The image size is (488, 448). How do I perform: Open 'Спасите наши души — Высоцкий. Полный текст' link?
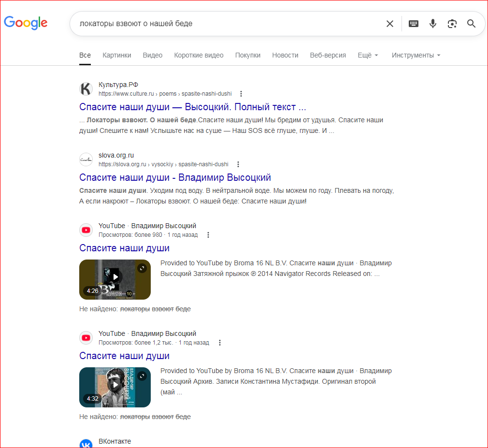pyautogui.click(x=192, y=107)
